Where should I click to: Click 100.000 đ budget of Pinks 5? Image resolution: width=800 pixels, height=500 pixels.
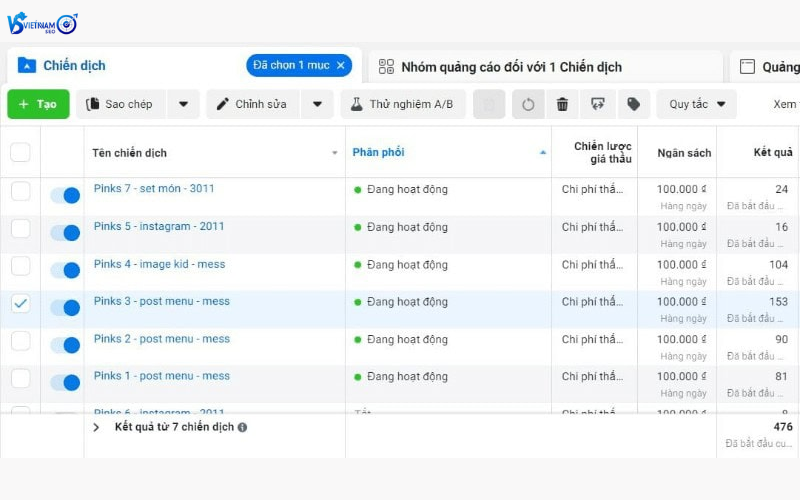(x=682, y=227)
